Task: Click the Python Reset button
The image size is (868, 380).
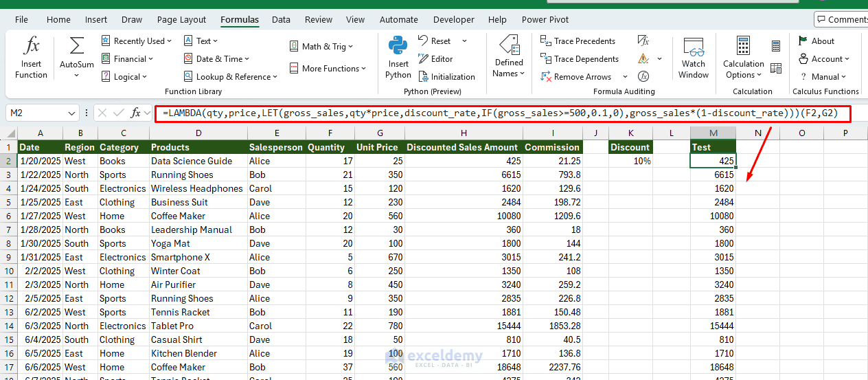Action: (435, 41)
